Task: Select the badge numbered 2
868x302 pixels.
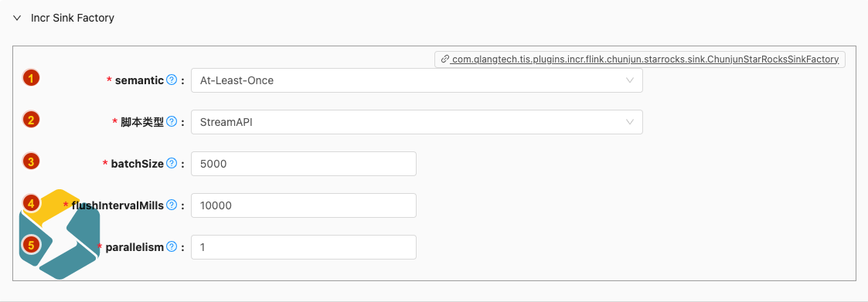Action: [x=31, y=120]
